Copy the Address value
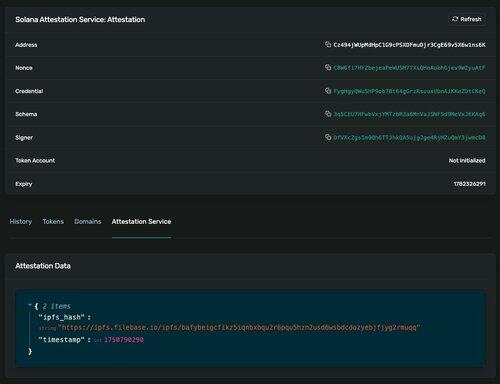The height and width of the screenshot is (384, 500). [328, 44]
